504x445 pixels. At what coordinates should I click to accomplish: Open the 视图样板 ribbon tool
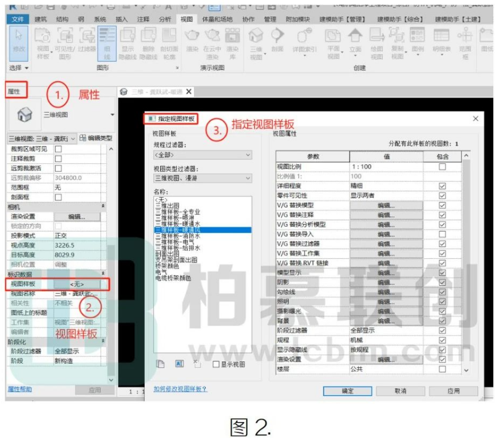43,44
